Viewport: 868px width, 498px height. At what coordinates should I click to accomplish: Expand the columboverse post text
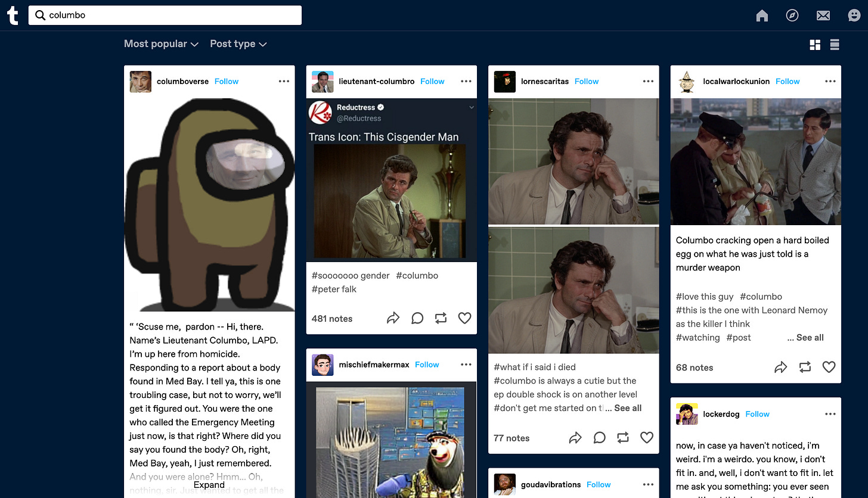(209, 484)
